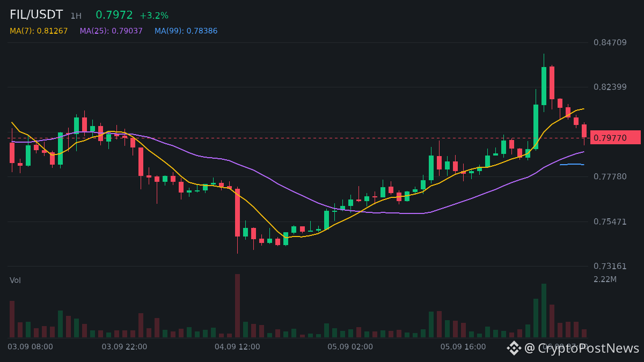Select the 05.09 02:00 time axis label
The height and width of the screenshot is (362, 644).
click(x=350, y=346)
